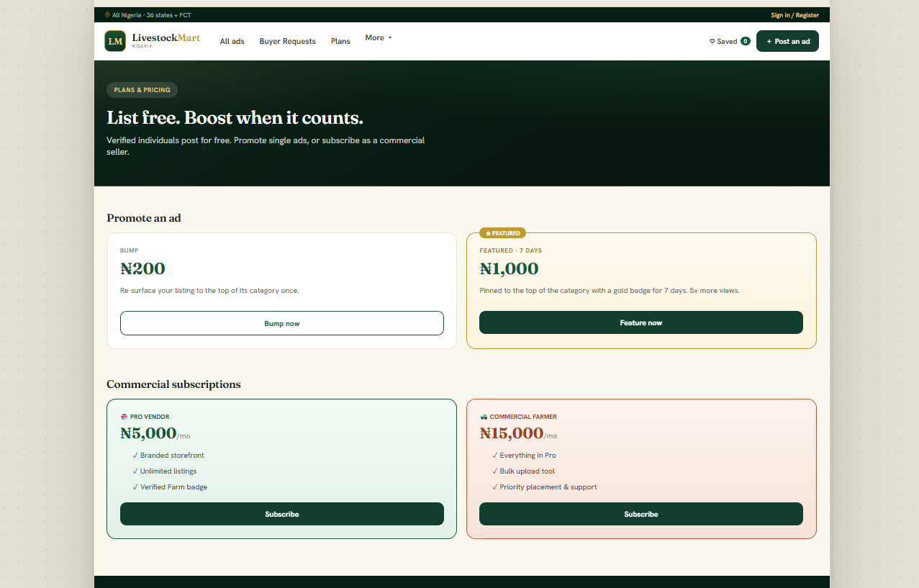
Task: Click the ₦1,000 featured price
Action: tap(509, 268)
